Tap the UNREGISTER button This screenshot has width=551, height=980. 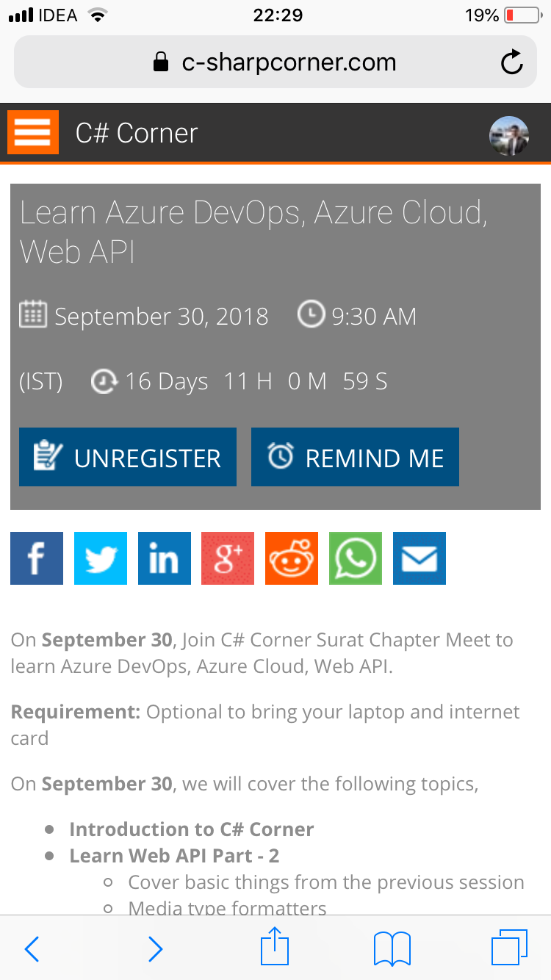(128, 457)
